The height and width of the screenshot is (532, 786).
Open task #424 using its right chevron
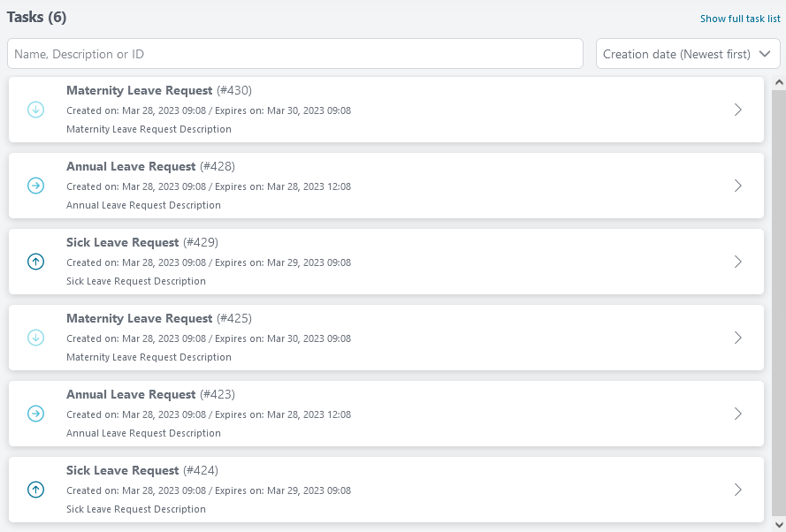[x=738, y=490]
